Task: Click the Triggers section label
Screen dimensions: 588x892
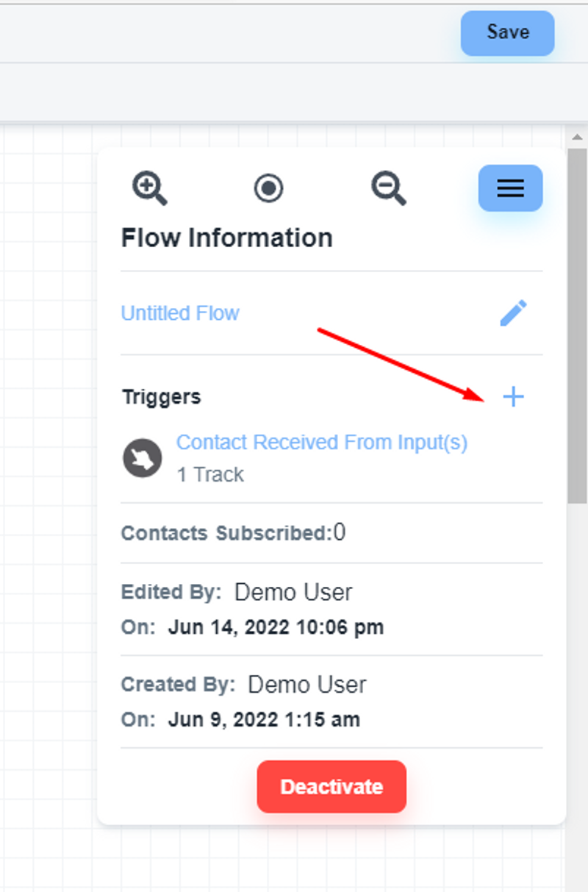Action: [x=161, y=397]
